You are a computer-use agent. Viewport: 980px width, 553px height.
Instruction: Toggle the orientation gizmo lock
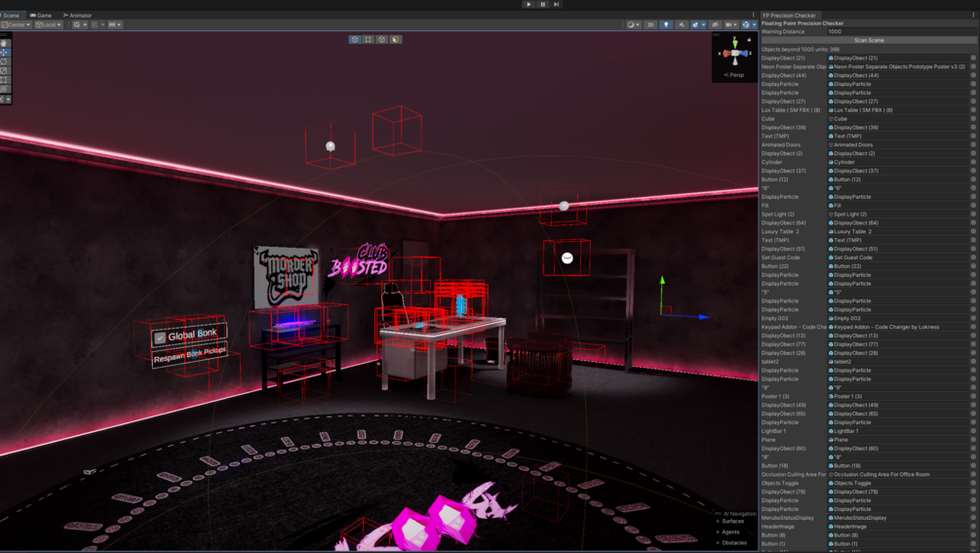(749, 39)
